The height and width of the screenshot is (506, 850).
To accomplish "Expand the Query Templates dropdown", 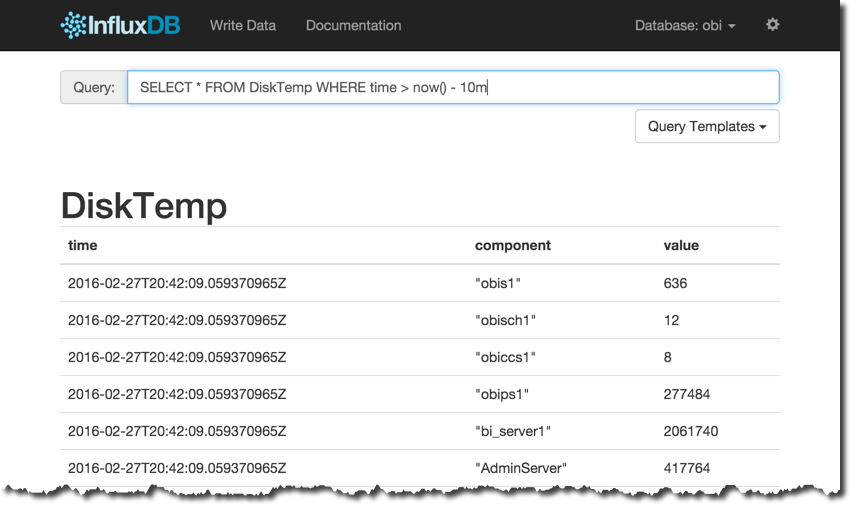I will coord(707,127).
